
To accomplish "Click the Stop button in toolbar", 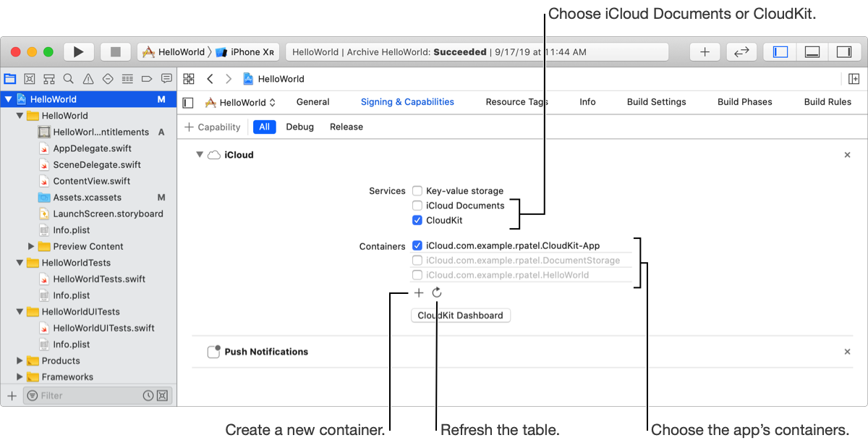I will click(x=115, y=52).
